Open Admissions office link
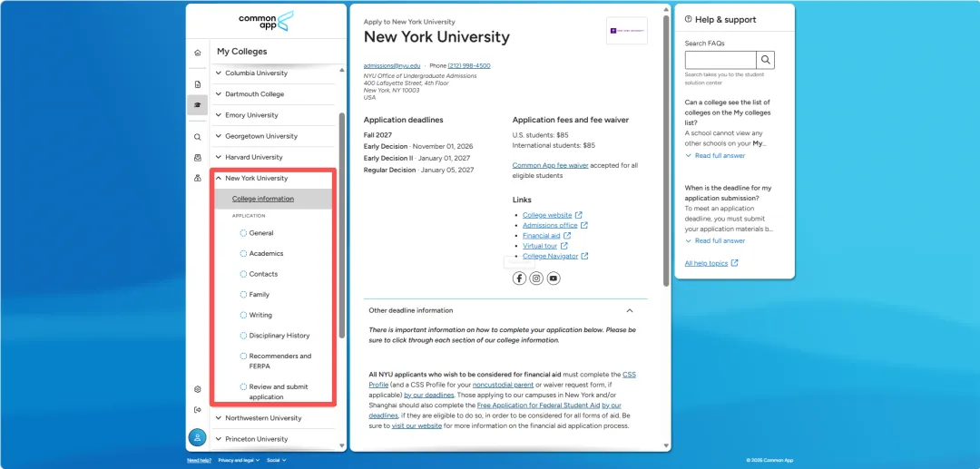The width and height of the screenshot is (980, 469). click(550, 226)
